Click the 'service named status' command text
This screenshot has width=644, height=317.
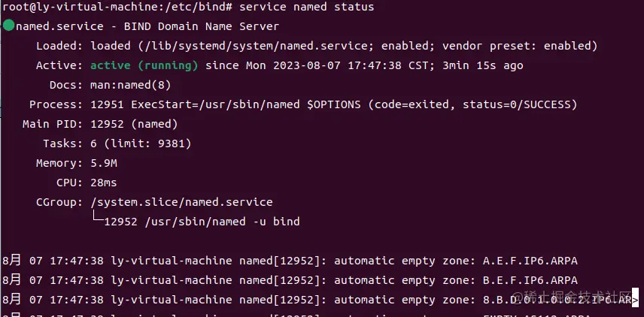point(307,7)
